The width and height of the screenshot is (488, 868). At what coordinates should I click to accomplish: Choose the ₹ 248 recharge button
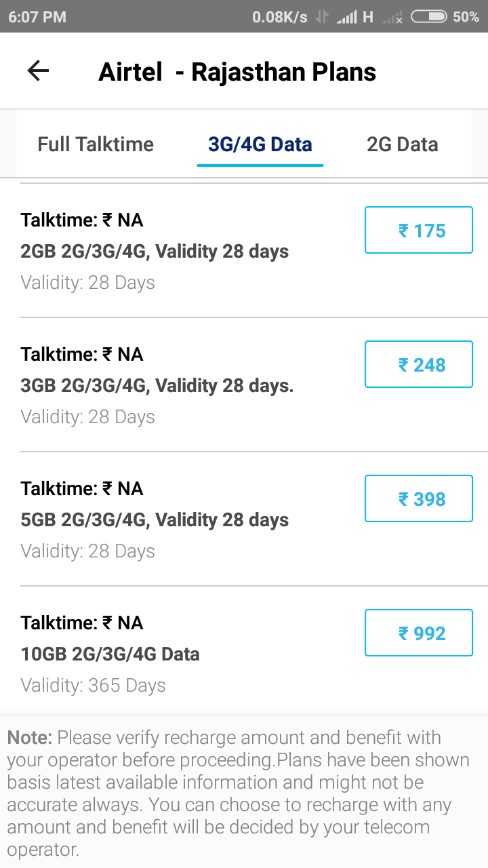click(x=419, y=365)
